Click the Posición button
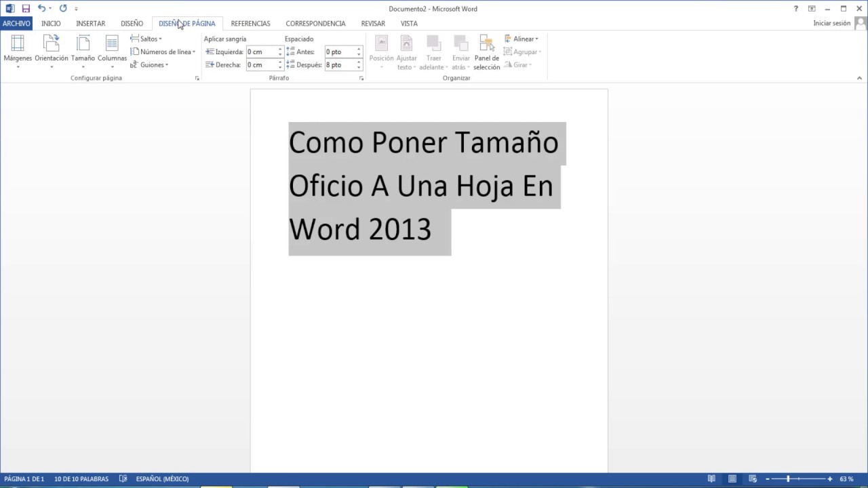 [381, 52]
